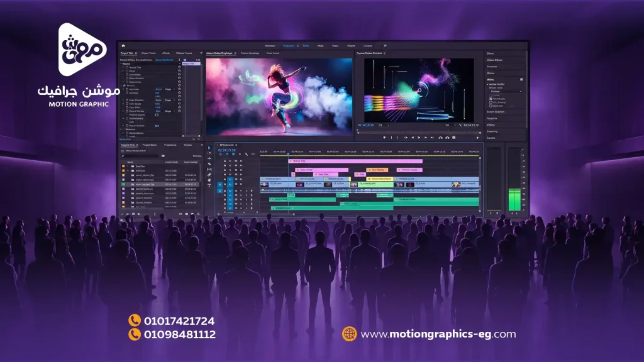Open workspace overflow double-arrow at top
The image size is (644, 362).
(386, 45)
